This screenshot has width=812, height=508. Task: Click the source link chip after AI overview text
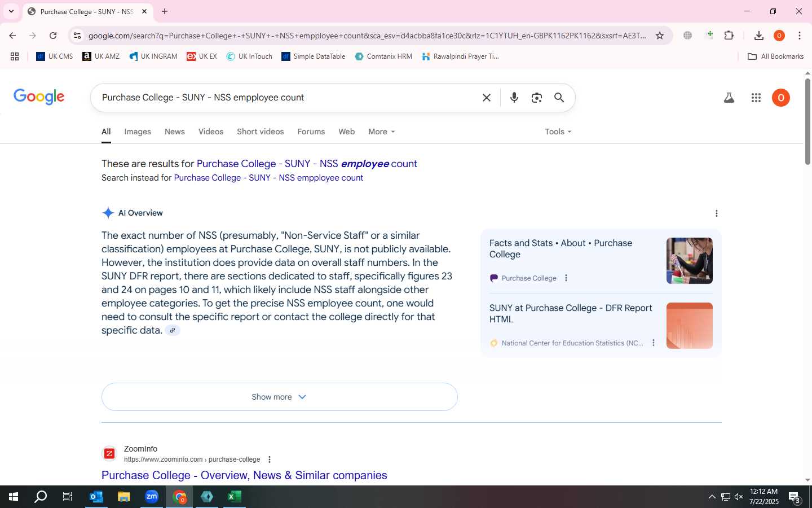[173, 331]
